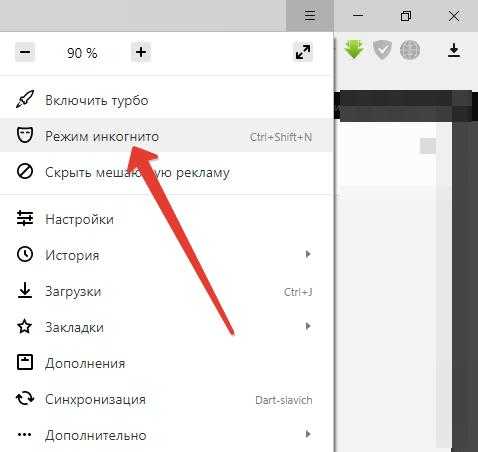
Task: Expand the Дополнительно submenu arrow
Action: pyautogui.click(x=308, y=434)
